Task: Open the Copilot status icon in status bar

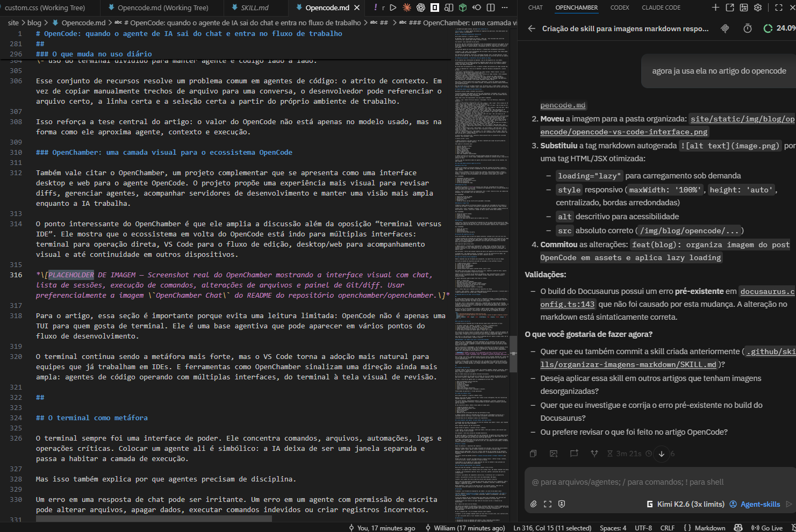Action: click(x=738, y=528)
